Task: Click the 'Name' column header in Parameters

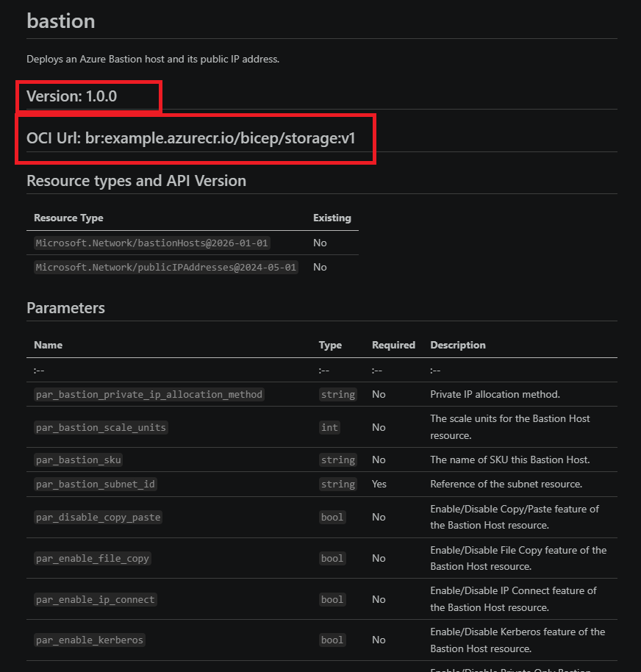Action: (48, 345)
